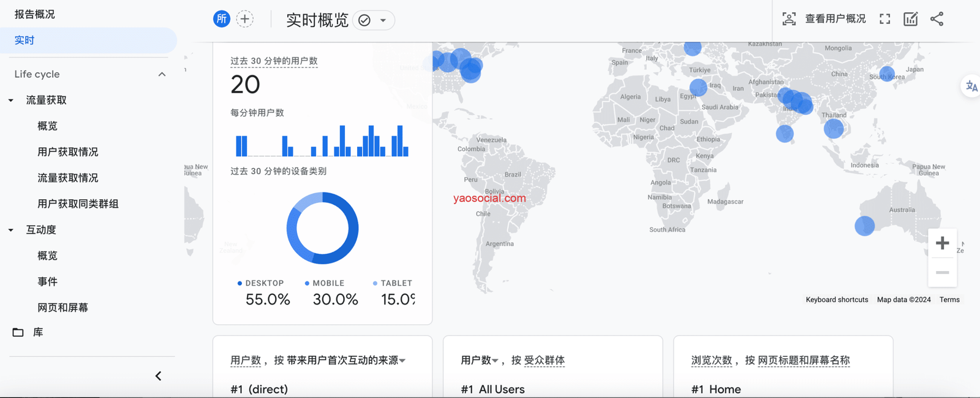Collapse the 流量获取 tree group

(11, 101)
